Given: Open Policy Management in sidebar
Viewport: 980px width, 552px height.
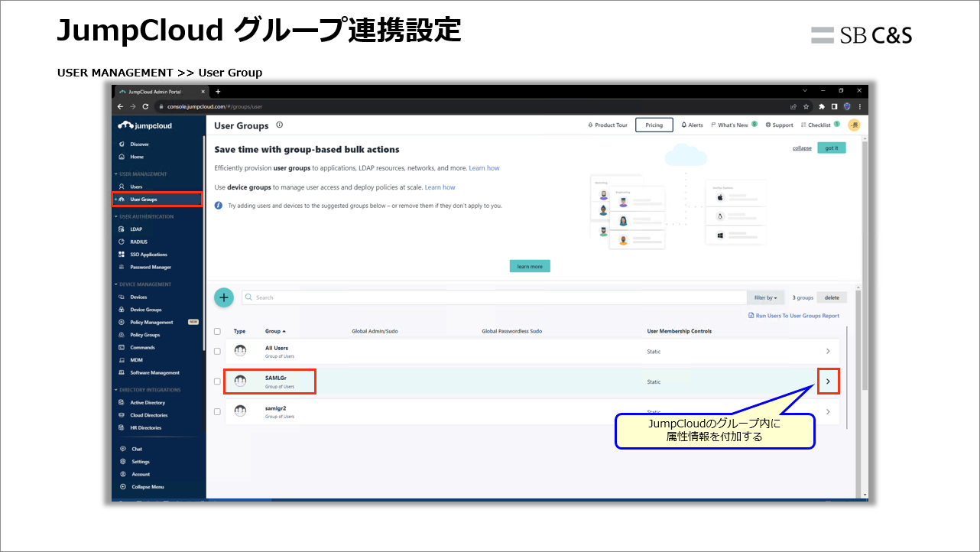Looking at the screenshot, I should (151, 322).
